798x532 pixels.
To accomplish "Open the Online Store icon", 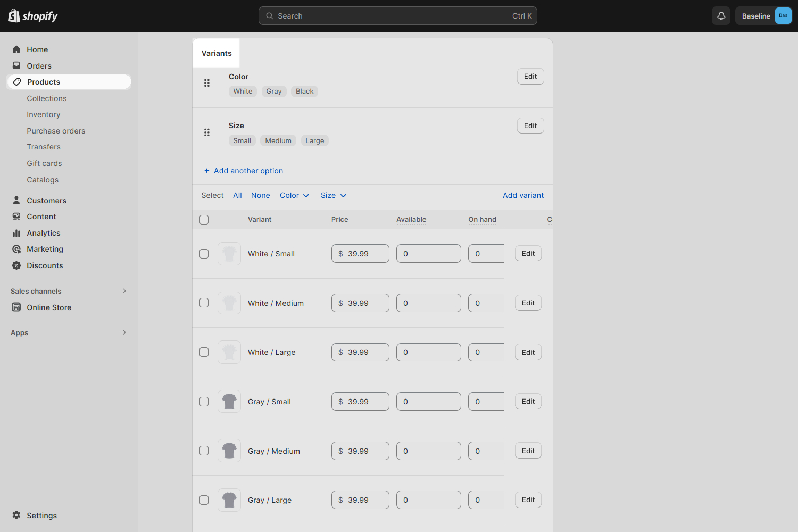I will coord(16,307).
